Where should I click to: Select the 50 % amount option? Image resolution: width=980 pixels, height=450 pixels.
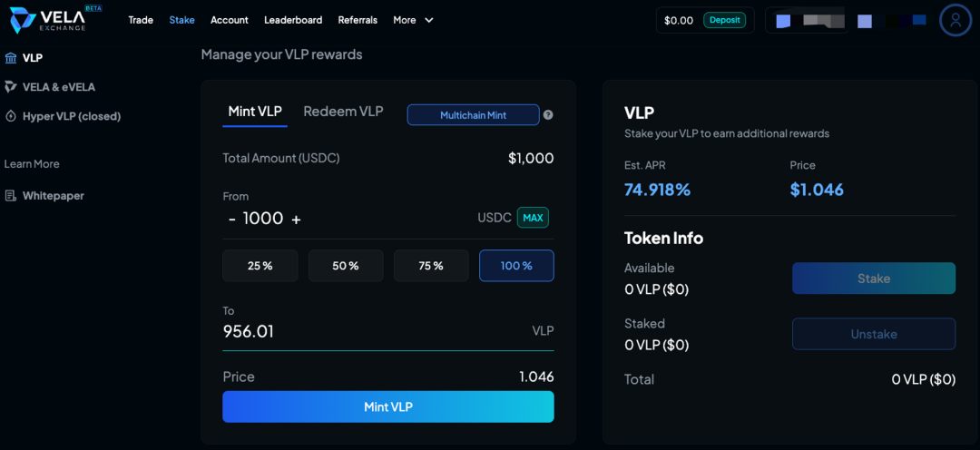345,266
